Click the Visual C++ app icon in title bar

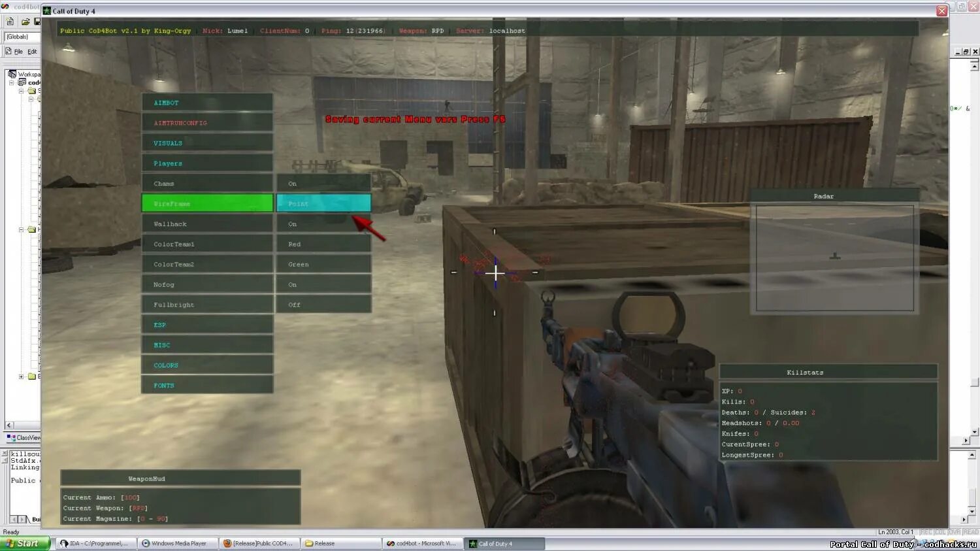point(5,7)
